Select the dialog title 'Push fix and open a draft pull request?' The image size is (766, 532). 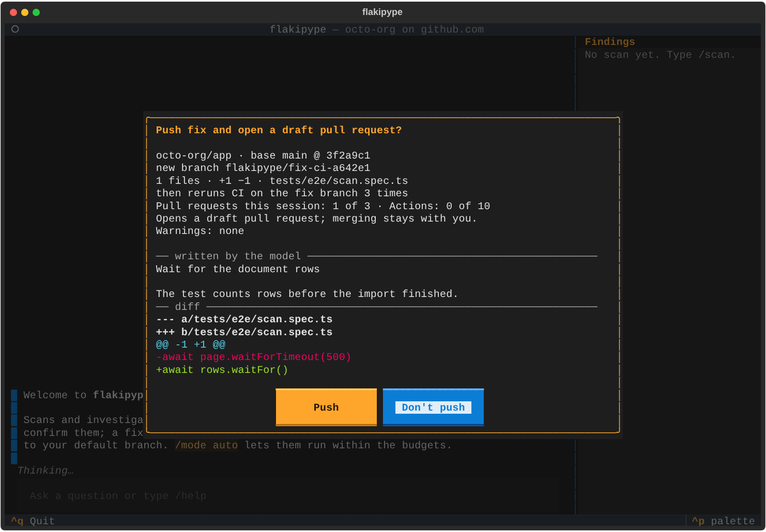pos(279,130)
